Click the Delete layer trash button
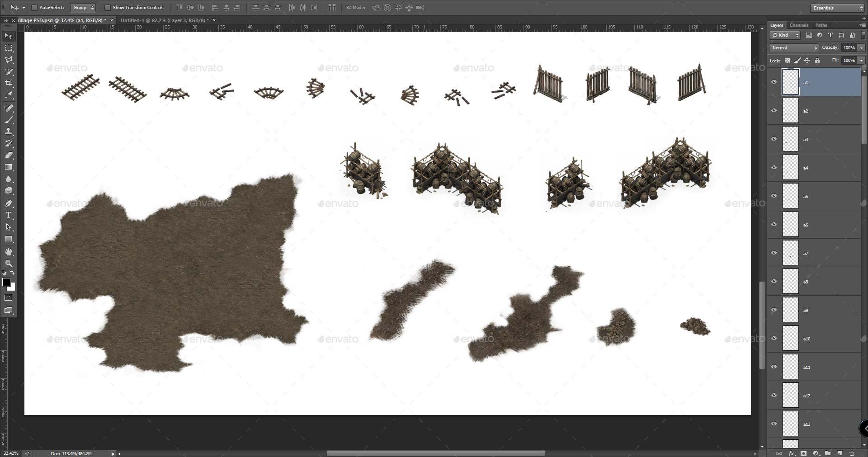The height and width of the screenshot is (457, 868). coord(852,453)
